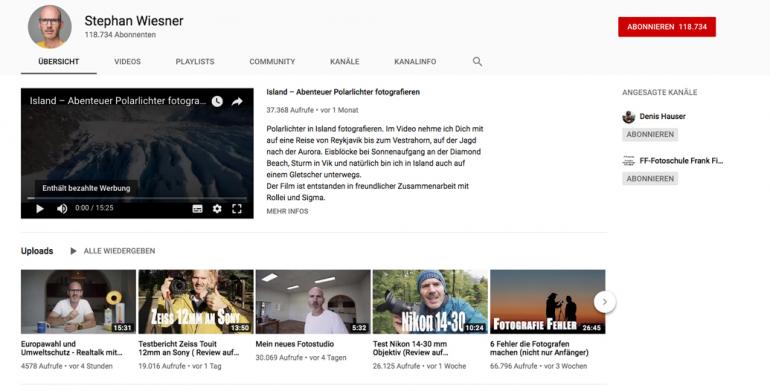The image size is (770, 391).
Task: Click '26.125 Aufrufe • vor 1 Woche'
Action: coord(419,366)
